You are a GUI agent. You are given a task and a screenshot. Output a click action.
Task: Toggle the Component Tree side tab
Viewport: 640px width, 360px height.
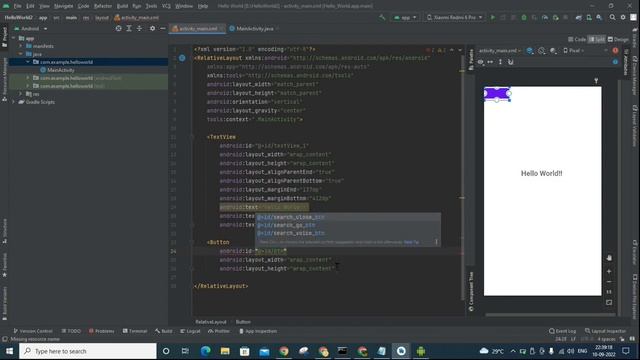point(471,291)
